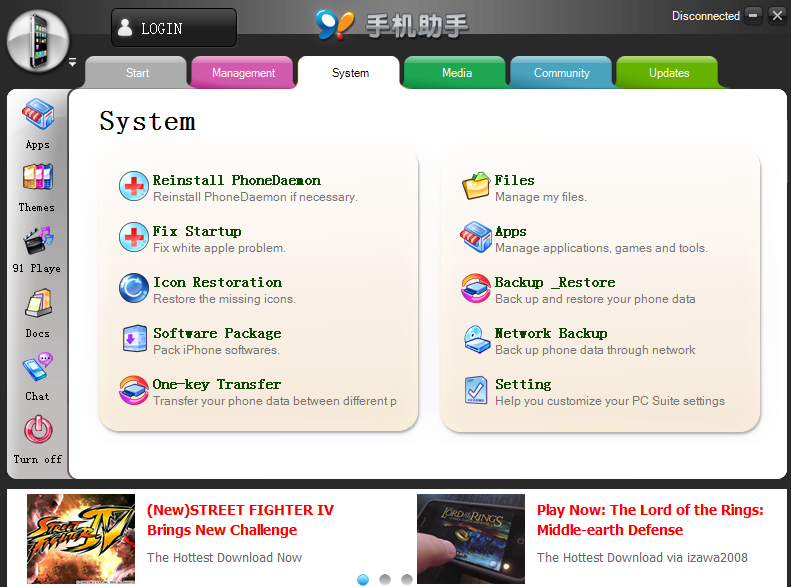Open the Chat sidebar icon
The height and width of the screenshot is (587, 791).
point(38,367)
